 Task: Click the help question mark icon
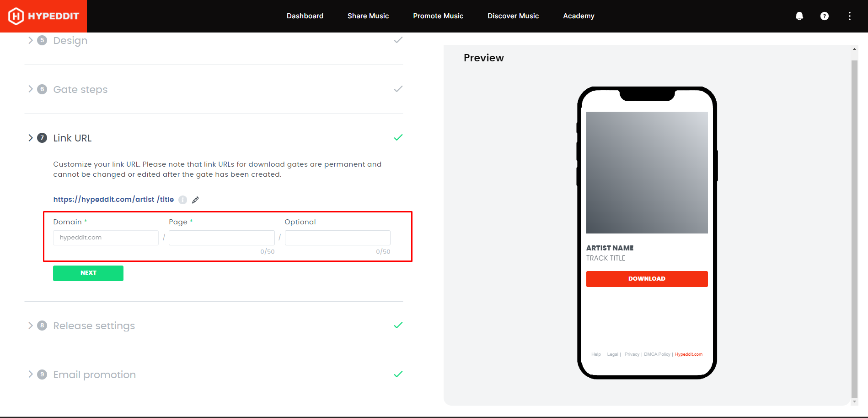[824, 16]
